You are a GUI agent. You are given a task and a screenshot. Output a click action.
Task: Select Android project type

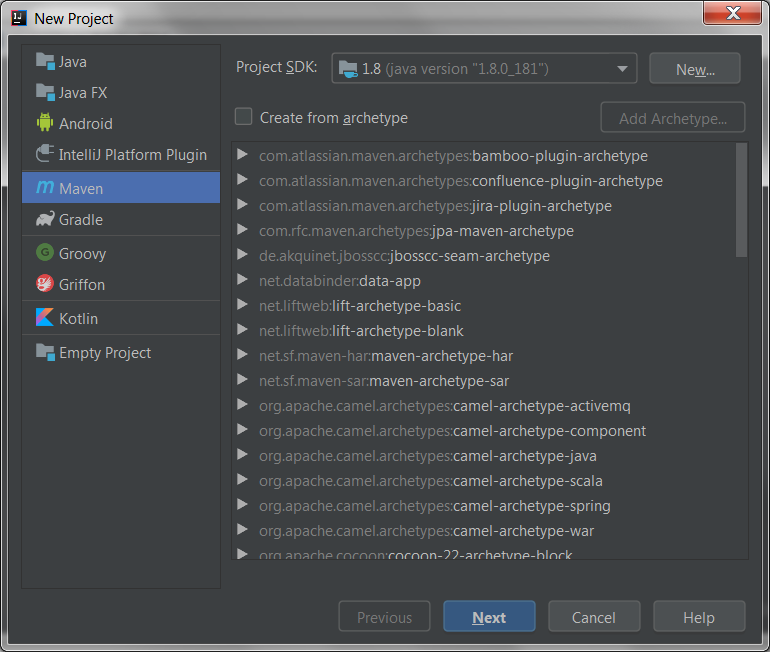(x=121, y=124)
